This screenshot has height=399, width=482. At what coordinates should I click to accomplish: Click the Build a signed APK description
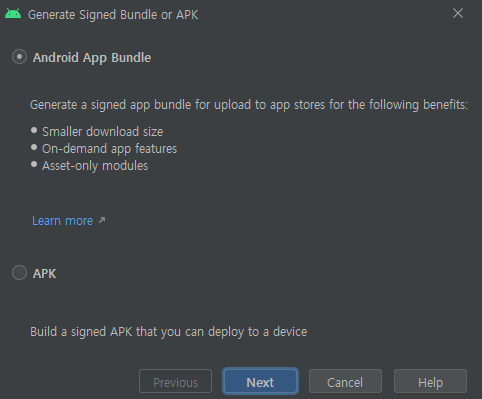pyautogui.click(x=169, y=332)
